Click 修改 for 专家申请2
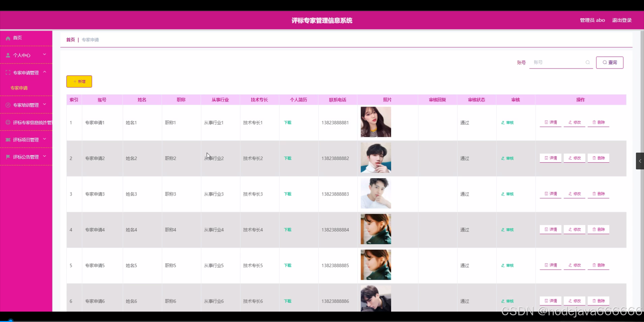This screenshot has height=322, width=644. tap(575, 158)
